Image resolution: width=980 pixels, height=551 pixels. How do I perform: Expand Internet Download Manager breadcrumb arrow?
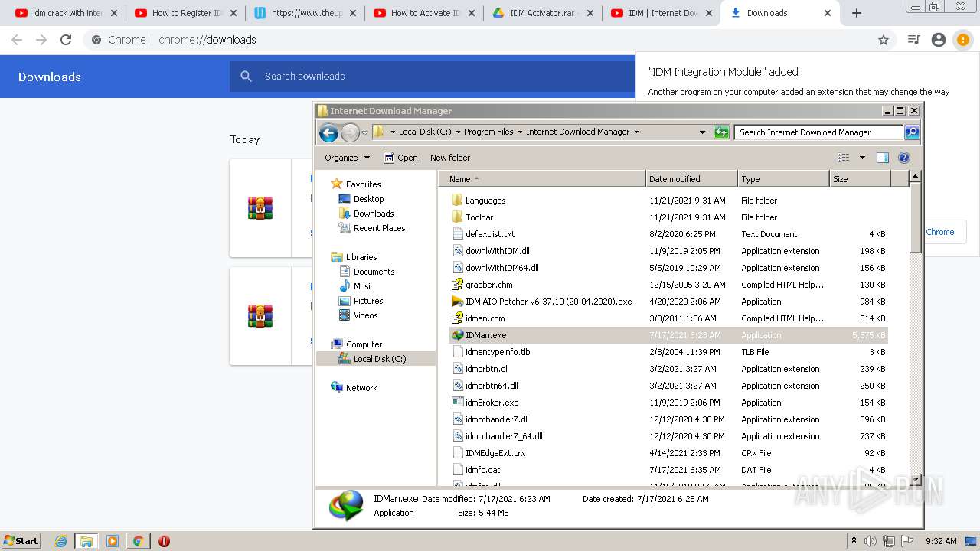click(x=635, y=132)
